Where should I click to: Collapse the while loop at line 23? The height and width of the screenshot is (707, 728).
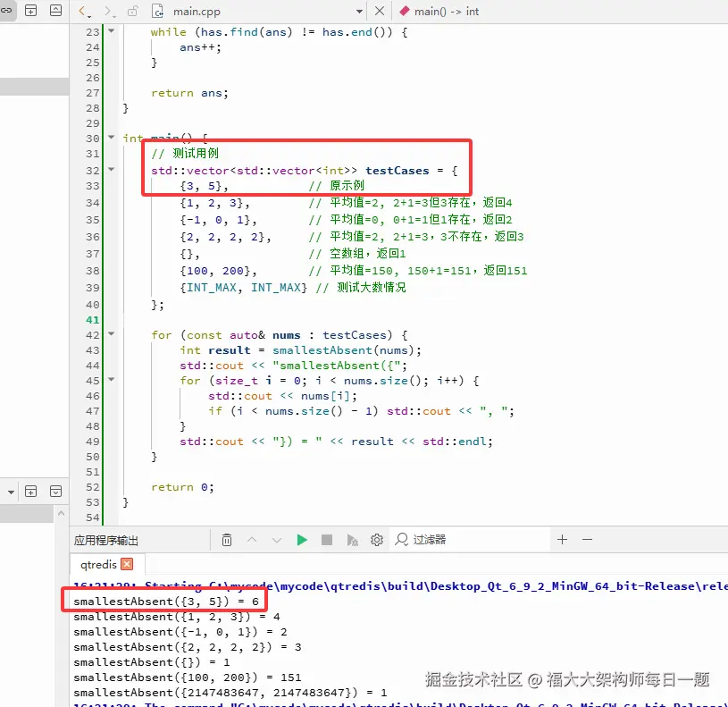pyautogui.click(x=112, y=30)
